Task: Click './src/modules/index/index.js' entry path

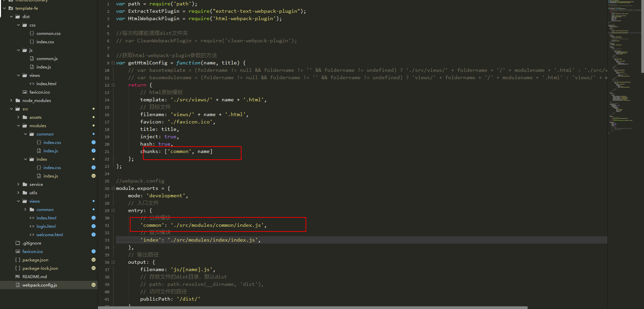Action: pyautogui.click(x=213, y=240)
